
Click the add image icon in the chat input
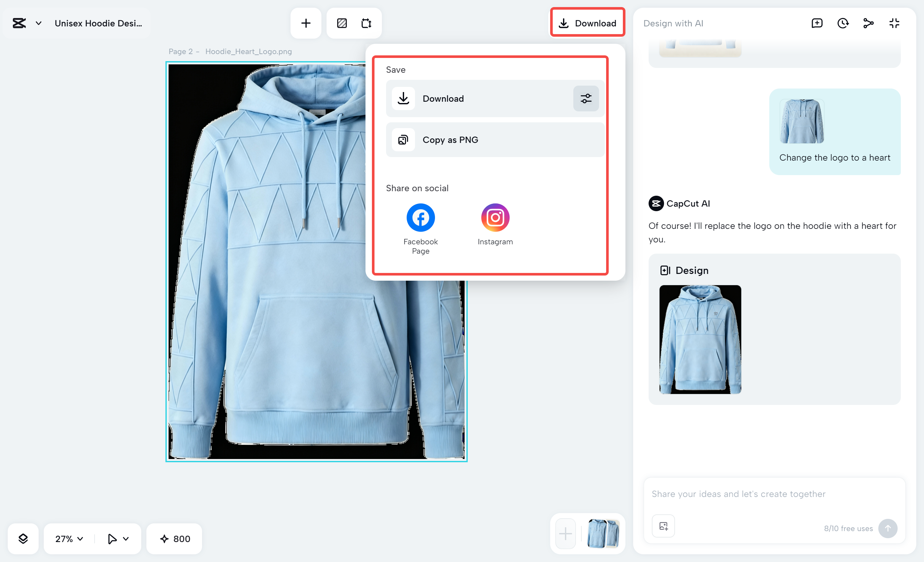pos(663,526)
